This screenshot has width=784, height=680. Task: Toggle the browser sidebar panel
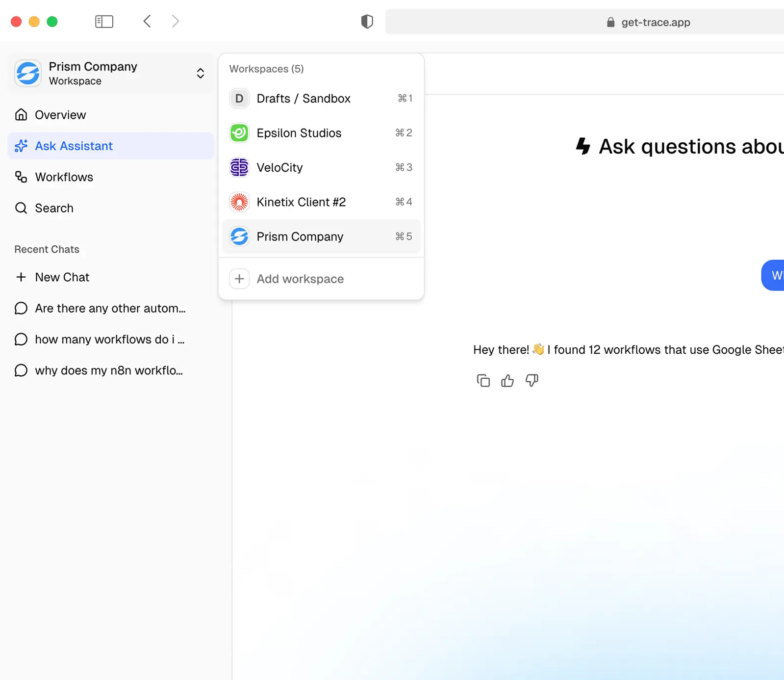(104, 22)
